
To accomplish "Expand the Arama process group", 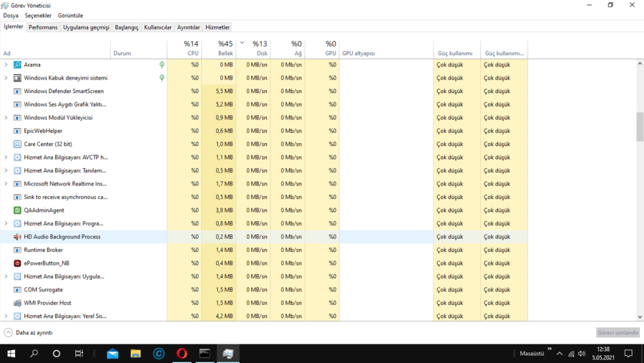I will point(6,64).
